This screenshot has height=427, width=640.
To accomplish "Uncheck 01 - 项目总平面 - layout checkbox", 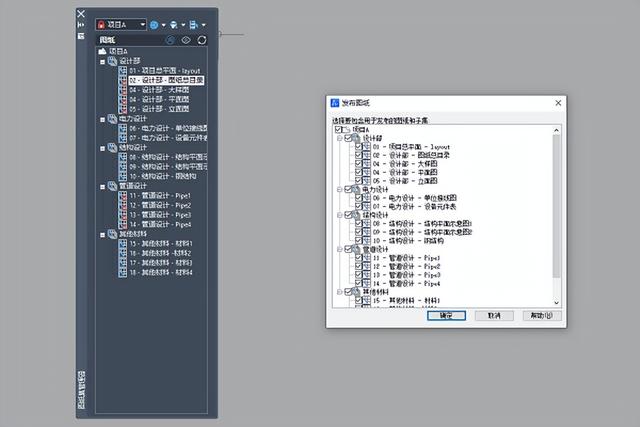I will (356, 146).
